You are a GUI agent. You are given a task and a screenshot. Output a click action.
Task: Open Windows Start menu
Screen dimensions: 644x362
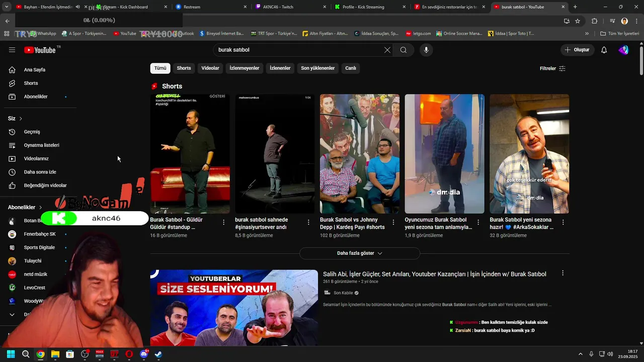point(11,354)
